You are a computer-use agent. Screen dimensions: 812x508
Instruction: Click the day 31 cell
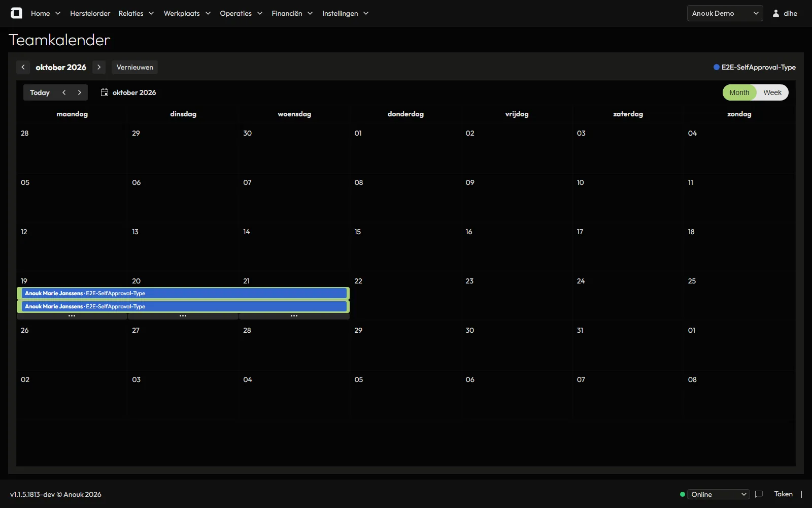click(x=628, y=346)
